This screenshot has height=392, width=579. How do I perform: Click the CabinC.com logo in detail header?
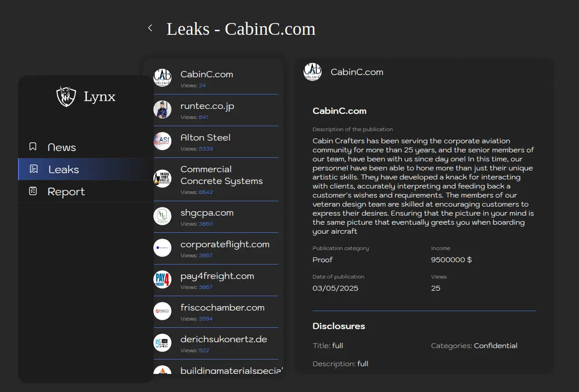313,72
